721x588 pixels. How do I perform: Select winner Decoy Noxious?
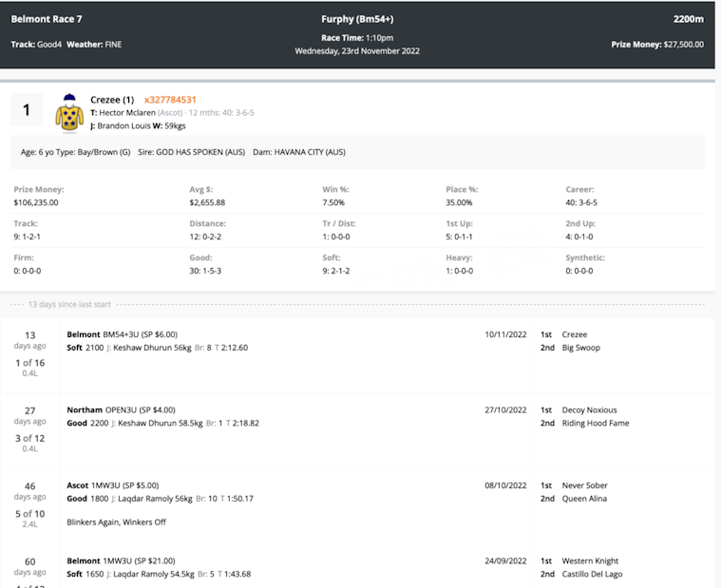pyautogui.click(x=589, y=410)
